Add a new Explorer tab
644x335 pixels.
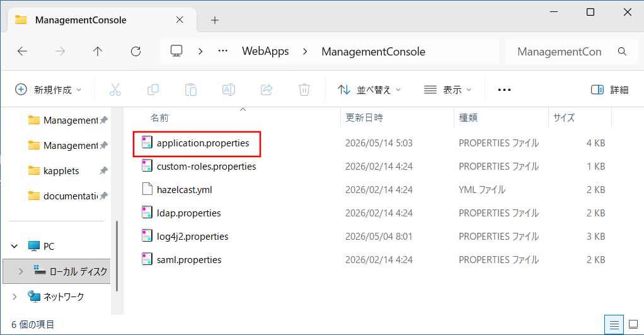(x=215, y=20)
